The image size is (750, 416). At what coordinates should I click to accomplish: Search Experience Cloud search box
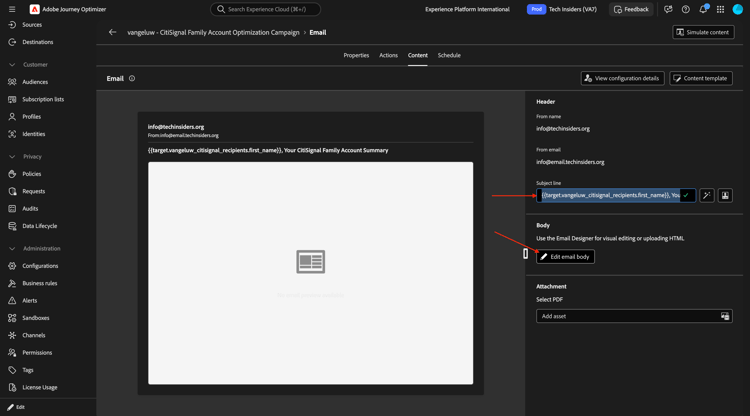pos(266,9)
